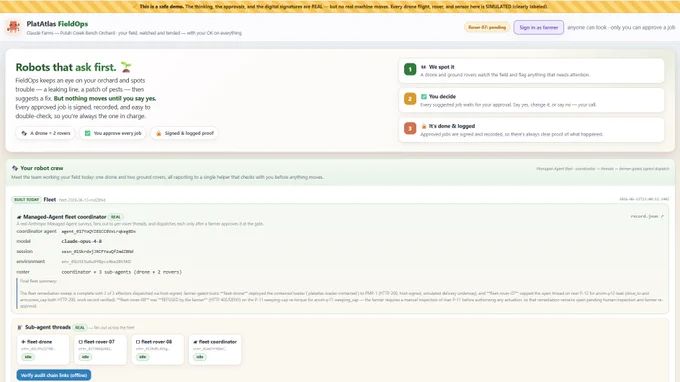
Task: Click the PlatAtlas FieldOps robot logo icon
Action: pyautogui.click(x=13, y=27)
